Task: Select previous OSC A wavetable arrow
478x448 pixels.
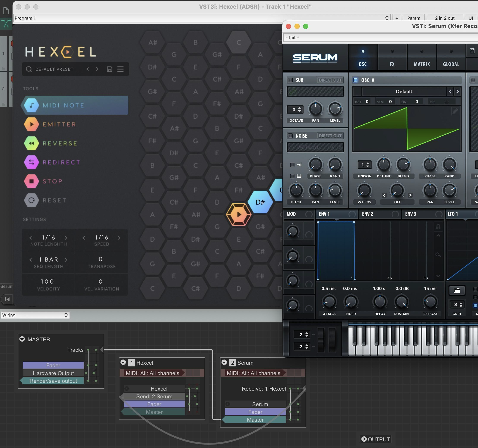Action: pyautogui.click(x=450, y=91)
